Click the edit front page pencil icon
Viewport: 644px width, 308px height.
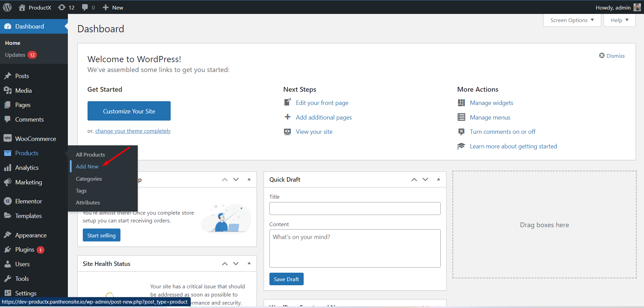[x=287, y=102]
